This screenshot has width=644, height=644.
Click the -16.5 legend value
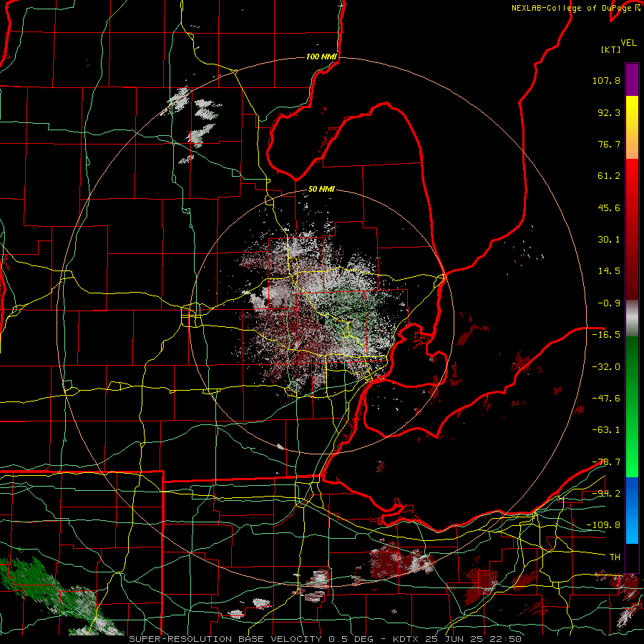606,335
